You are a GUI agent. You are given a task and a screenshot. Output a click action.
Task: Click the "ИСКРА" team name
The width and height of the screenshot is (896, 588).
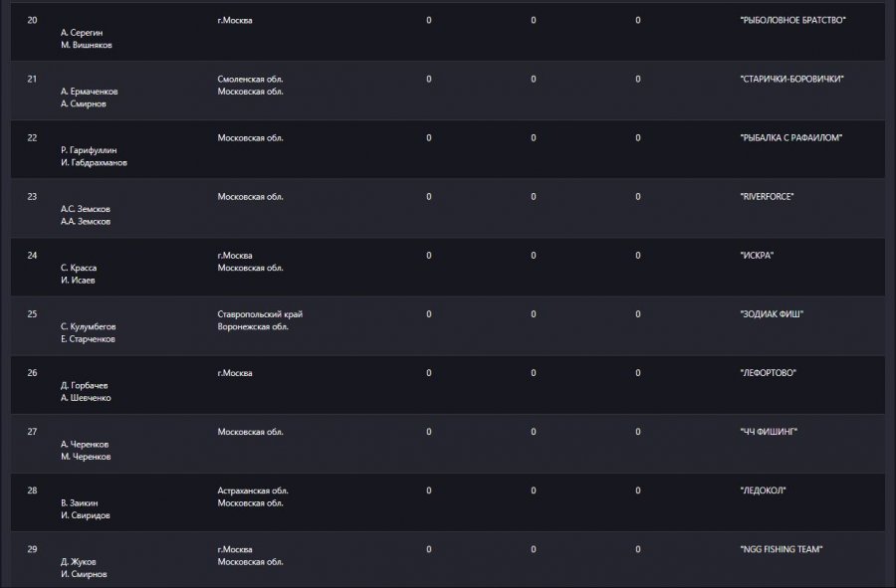pyautogui.click(x=757, y=255)
